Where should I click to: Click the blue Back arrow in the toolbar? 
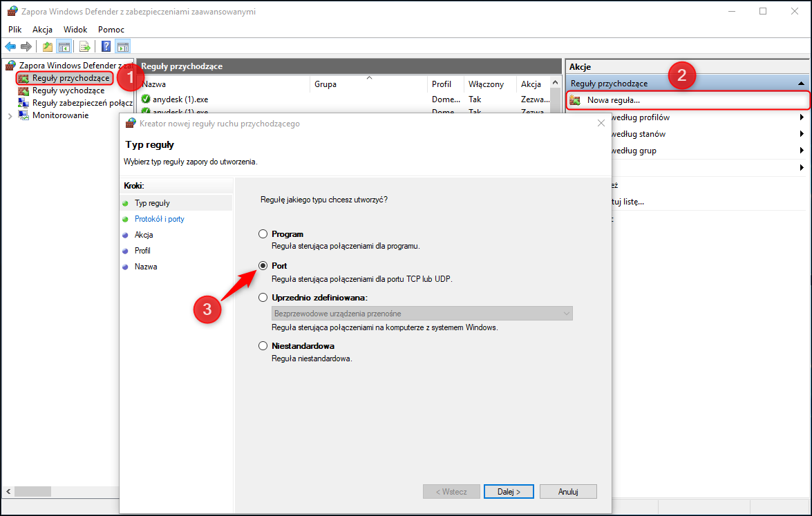coord(10,46)
